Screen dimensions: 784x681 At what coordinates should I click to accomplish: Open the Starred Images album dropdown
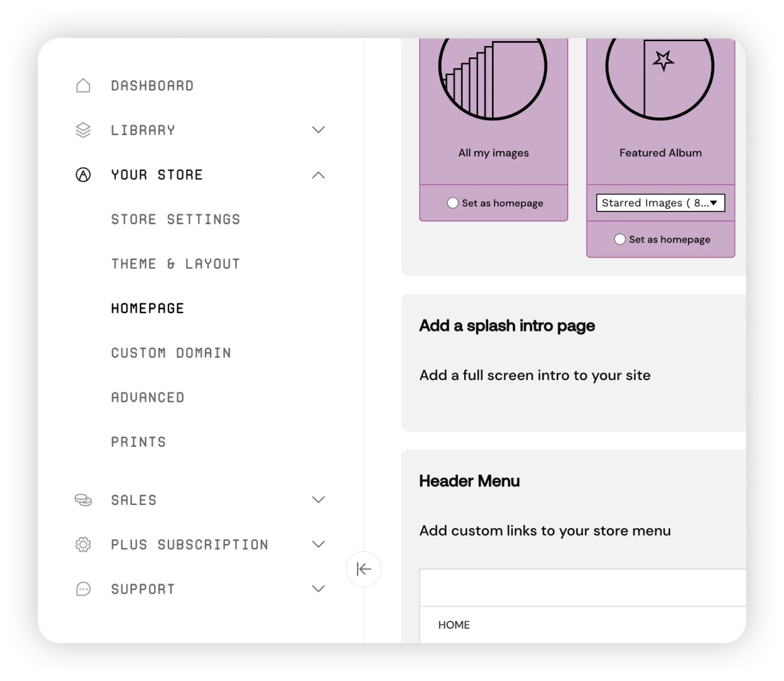tap(660, 203)
